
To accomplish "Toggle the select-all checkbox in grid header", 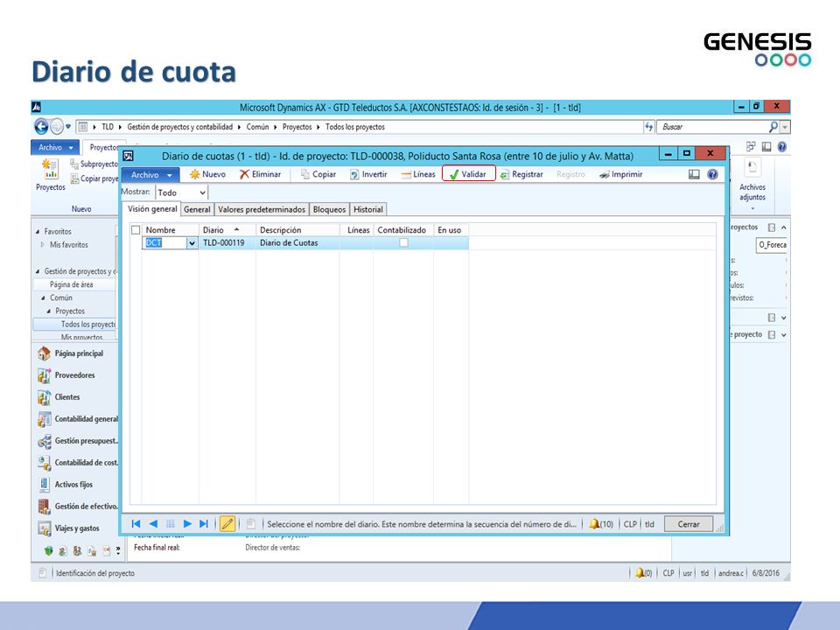I will click(136, 230).
